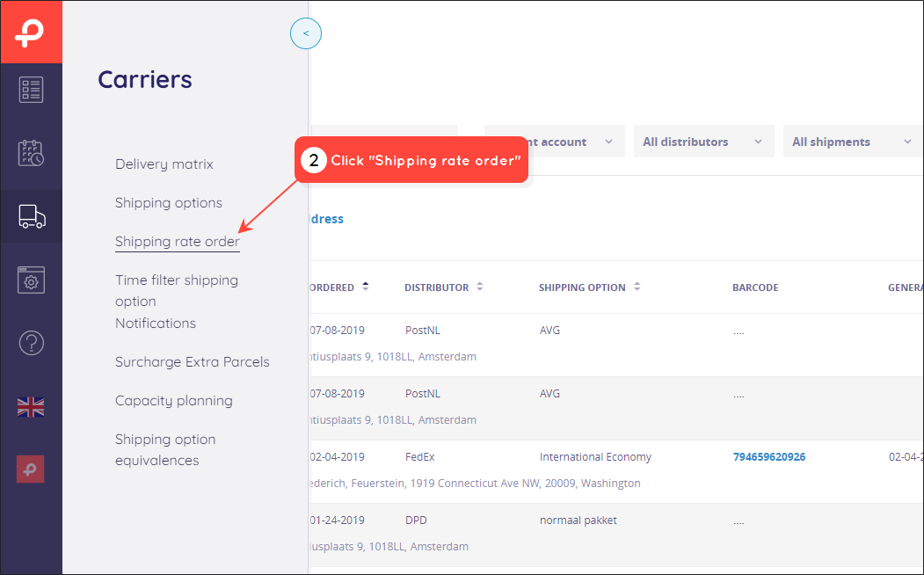Open Time filter shipping option item
Viewport: 924px width, 575px height.
[x=176, y=290]
